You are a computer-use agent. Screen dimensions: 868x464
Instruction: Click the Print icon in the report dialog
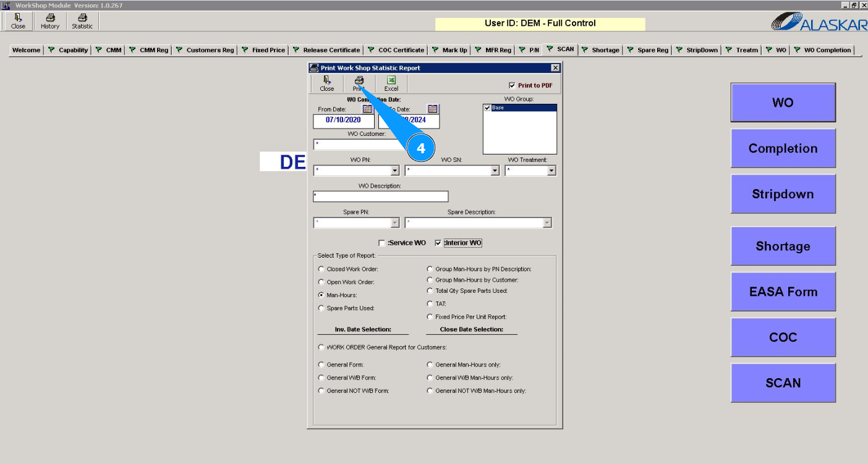coord(359,84)
